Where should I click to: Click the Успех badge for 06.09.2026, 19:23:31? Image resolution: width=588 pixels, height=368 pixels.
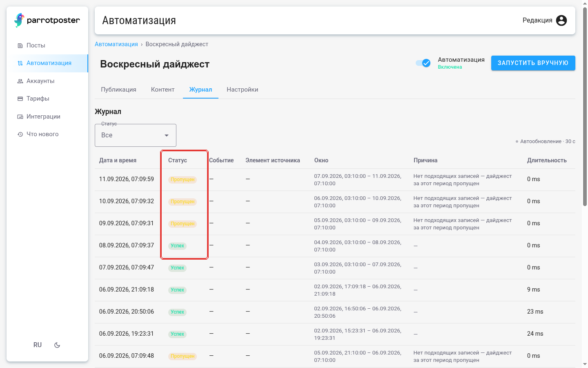pyautogui.click(x=178, y=334)
